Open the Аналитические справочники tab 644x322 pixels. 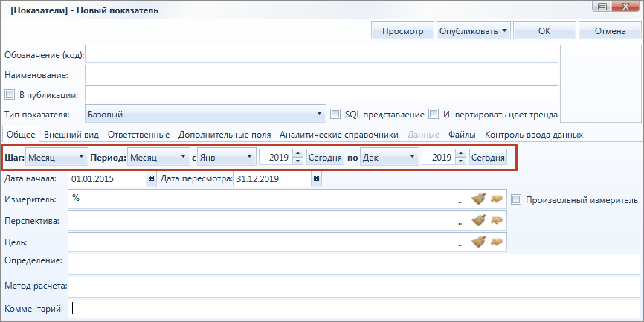[x=338, y=135]
